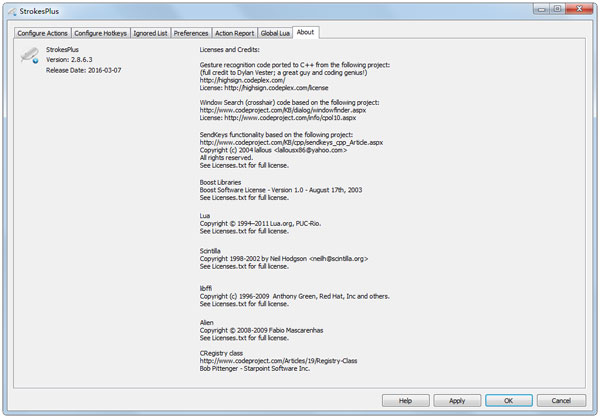Open the Configure Actions tab
Image resolution: width=600 pixels, height=418 pixels.
42,33
